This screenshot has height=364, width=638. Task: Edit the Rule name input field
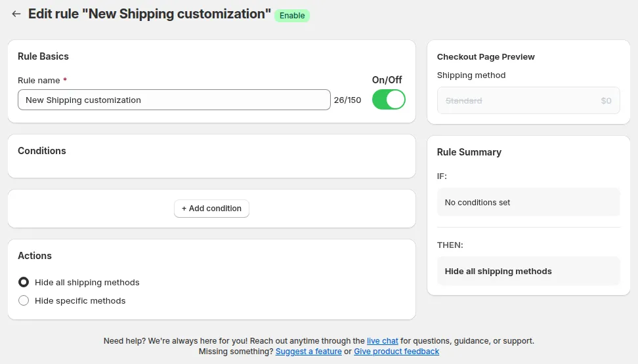tap(174, 100)
